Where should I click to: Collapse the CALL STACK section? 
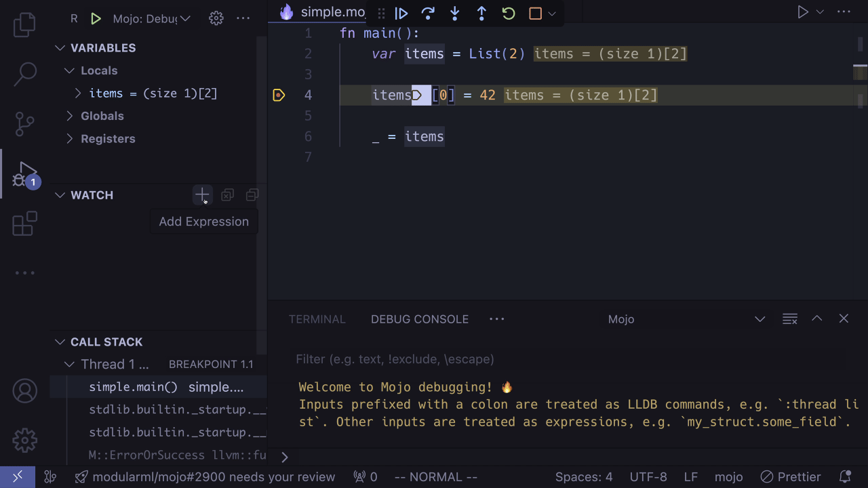[x=60, y=342]
